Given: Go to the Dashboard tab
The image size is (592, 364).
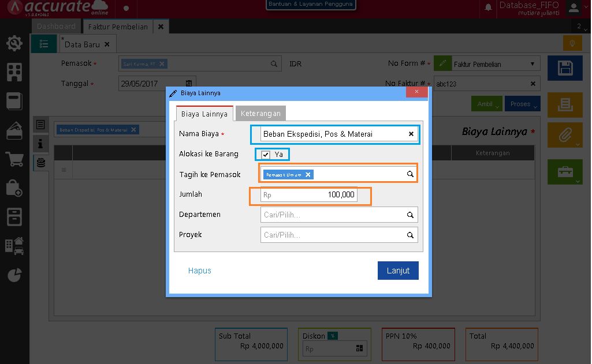Looking at the screenshot, I should click(x=56, y=26).
